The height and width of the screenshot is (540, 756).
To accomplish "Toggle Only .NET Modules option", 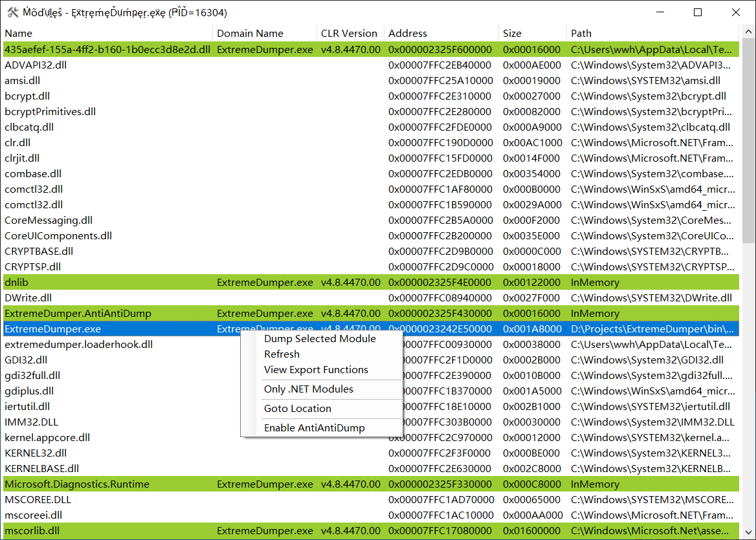I will pyautogui.click(x=309, y=389).
